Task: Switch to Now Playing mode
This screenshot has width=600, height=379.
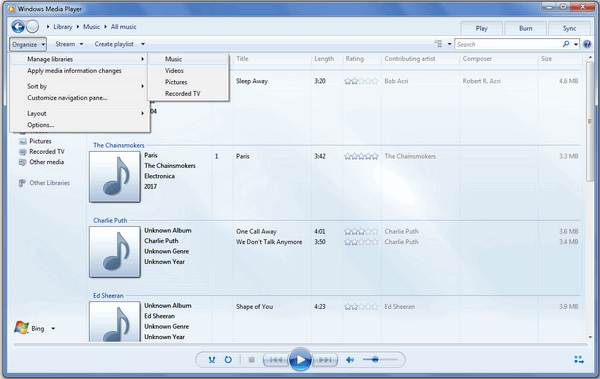Action: (579, 359)
